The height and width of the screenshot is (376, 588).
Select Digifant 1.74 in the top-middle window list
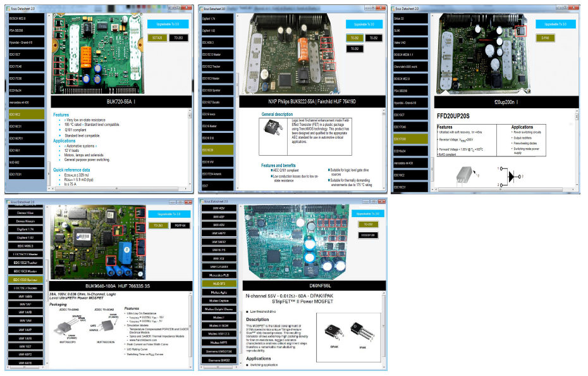[216, 19]
